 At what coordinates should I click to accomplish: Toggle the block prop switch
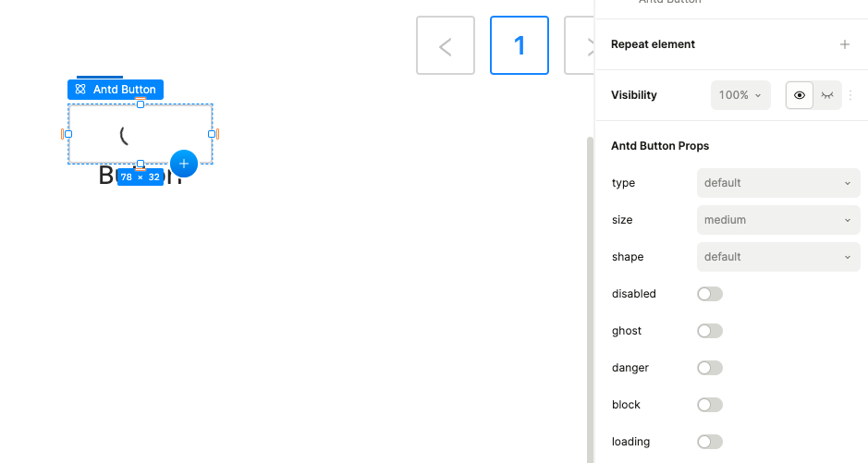[x=709, y=405]
